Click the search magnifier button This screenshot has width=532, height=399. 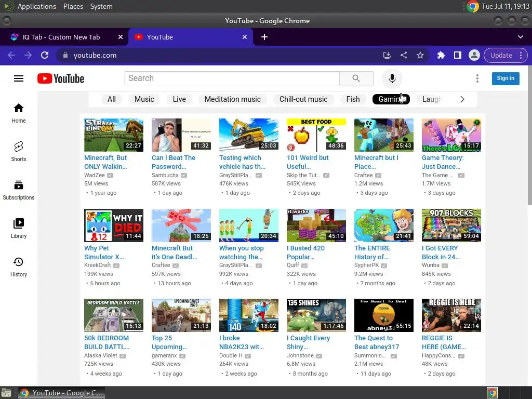coord(356,78)
